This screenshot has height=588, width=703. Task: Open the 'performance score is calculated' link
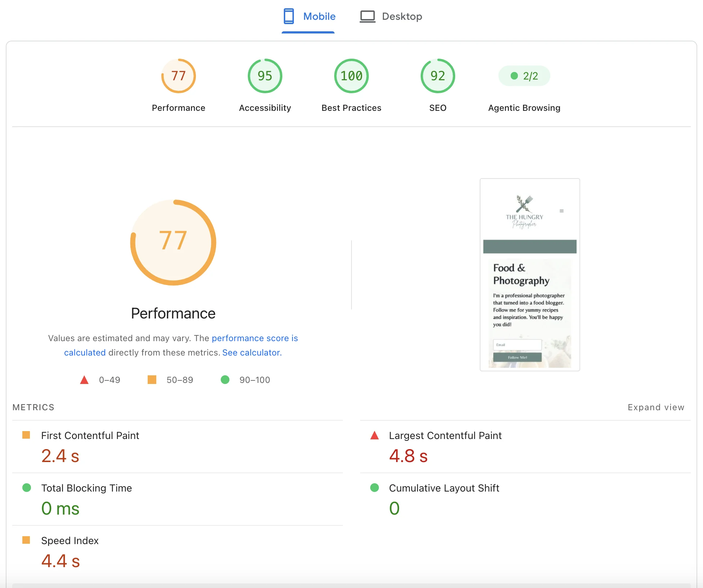(x=255, y=338)
